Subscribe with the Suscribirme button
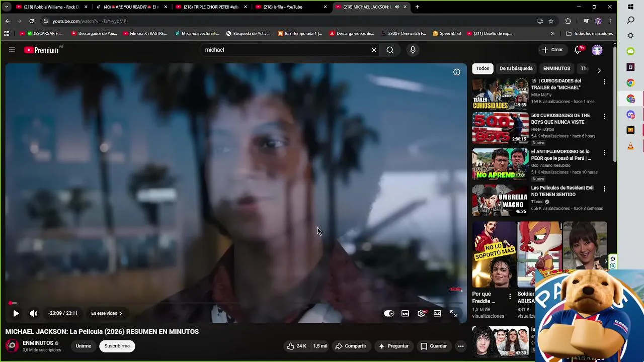The width and height of the screenshot is (644, 362). (x=117, y=346)
